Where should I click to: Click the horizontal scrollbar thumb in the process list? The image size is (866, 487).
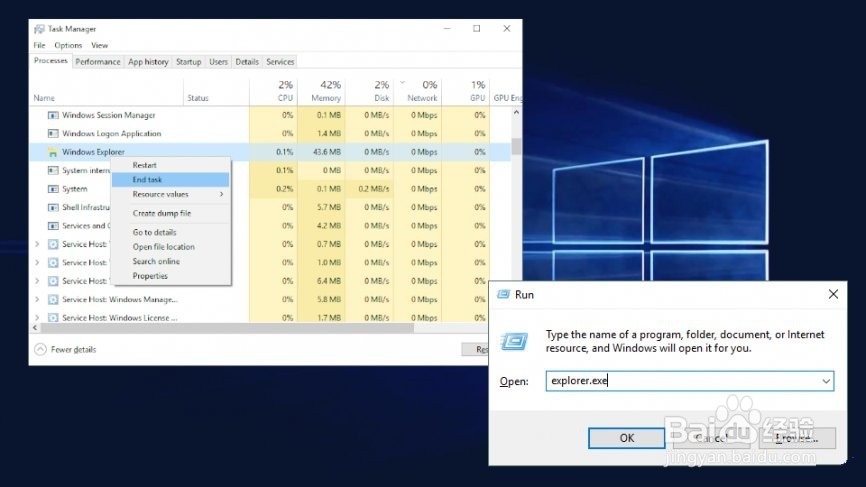point(227,328)
